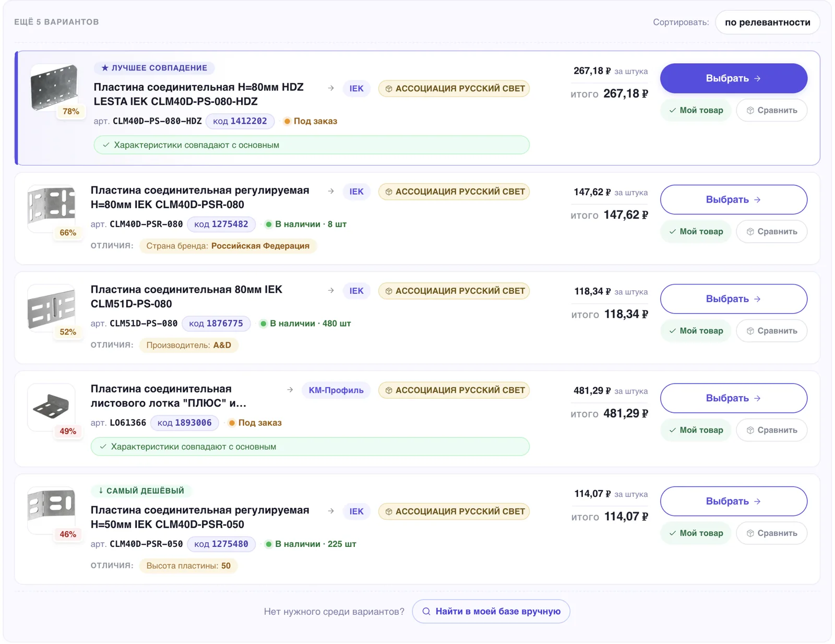Screen dimensions: 835x644
Task: Click IEK brand tag on CLM40D-PSR-050 row
Action: tap(356, 511)
